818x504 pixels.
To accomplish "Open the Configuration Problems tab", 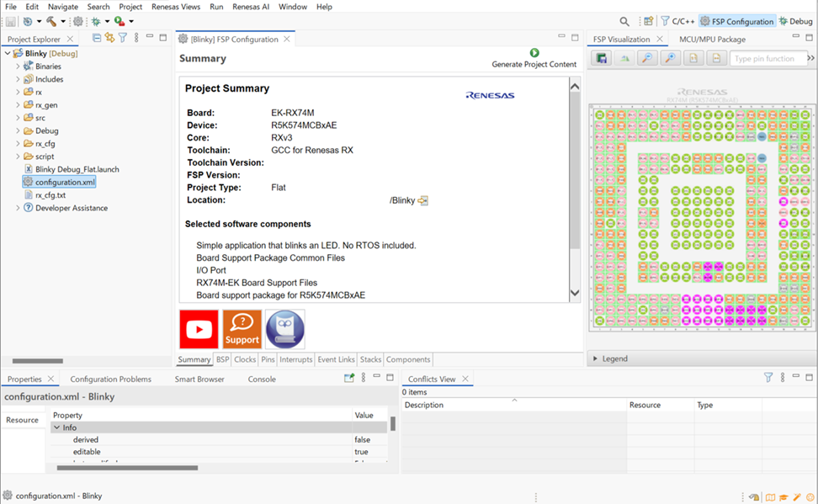I will tap(110, 379).
